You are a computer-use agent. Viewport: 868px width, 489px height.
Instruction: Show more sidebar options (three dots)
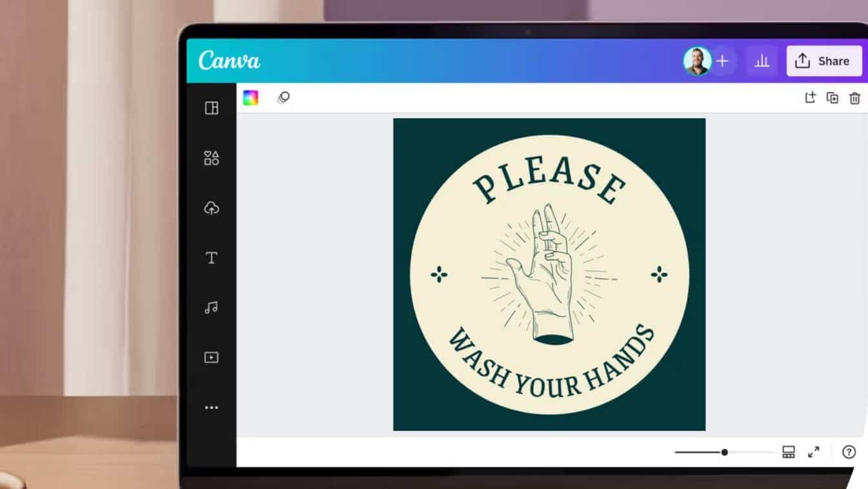(x=211, y=408)
